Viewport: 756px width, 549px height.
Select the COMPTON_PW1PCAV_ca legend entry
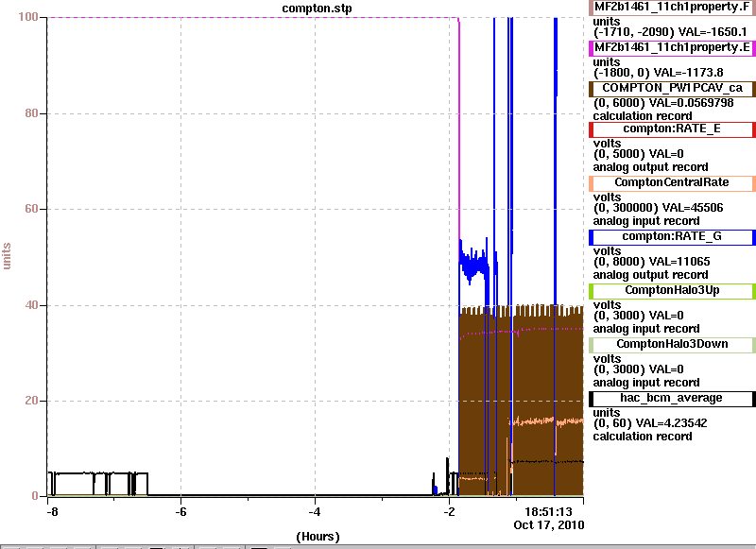pos(672,88)
